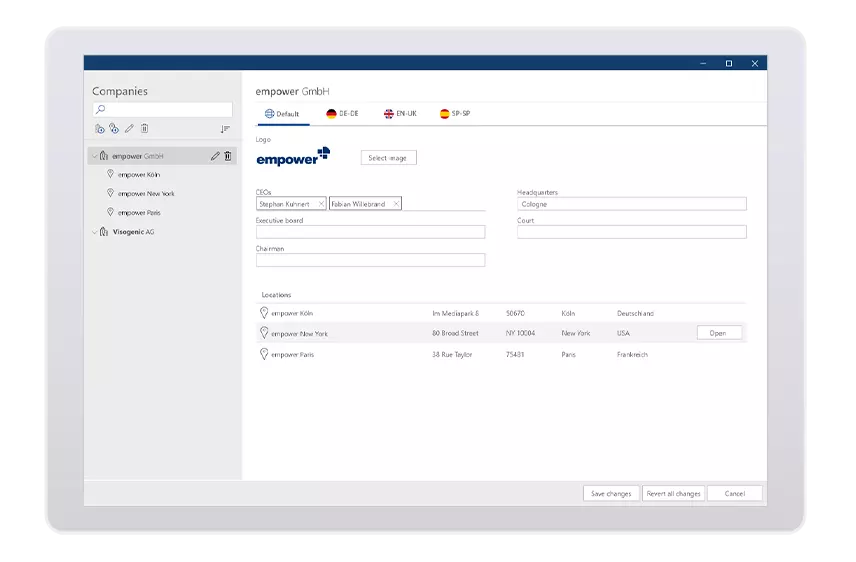Switch to the Default language tab
Viewport: 856px width, 562px height.
pyautogui.click(x=282, y=114)
